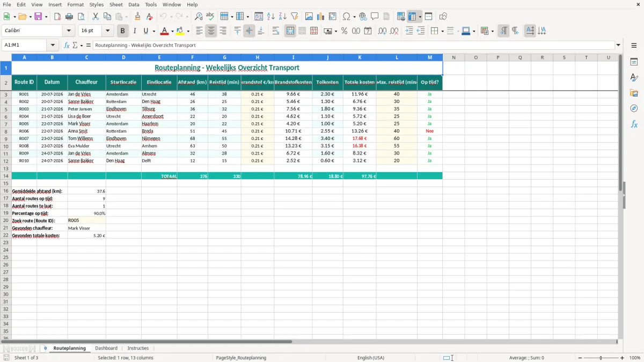Toggle Center Vertically alignment
The image size is (644, 362).
click(x=249, y=31)
